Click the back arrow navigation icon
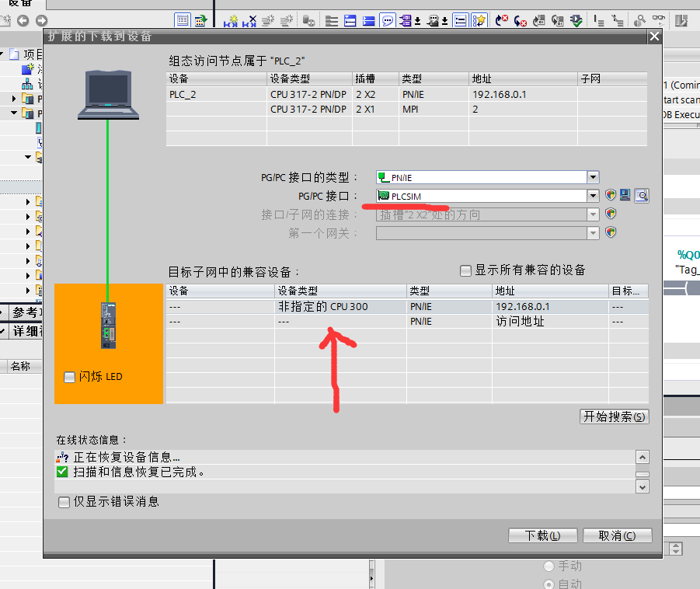This screenshot has width=700, height=589. (23, 20)
